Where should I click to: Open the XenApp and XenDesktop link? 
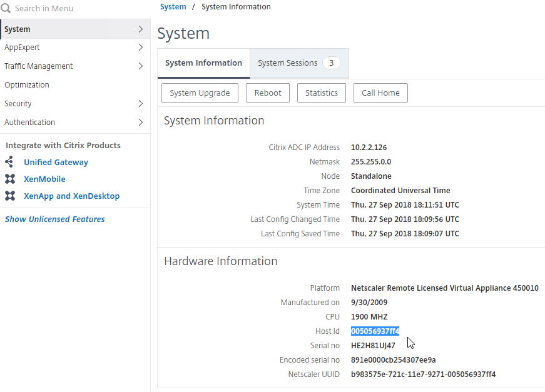[71, 196]
